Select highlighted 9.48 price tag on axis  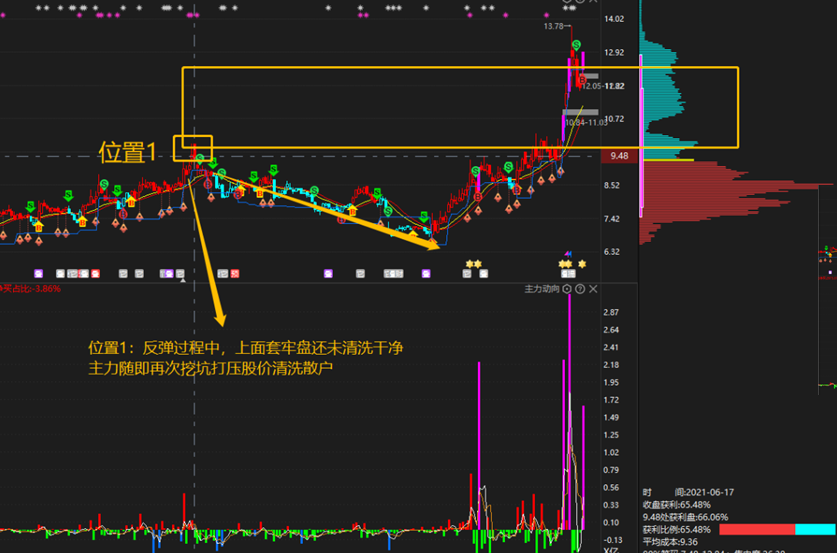click(x=619, y=156)
